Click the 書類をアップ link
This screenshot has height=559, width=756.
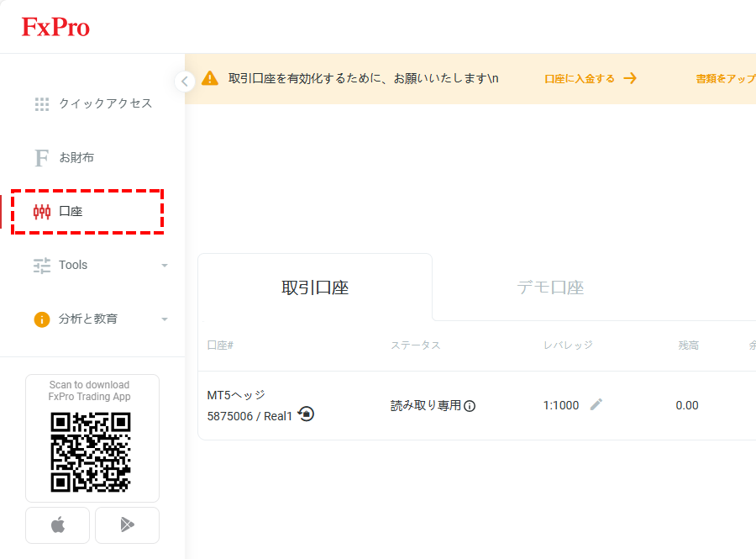(726, 79)
